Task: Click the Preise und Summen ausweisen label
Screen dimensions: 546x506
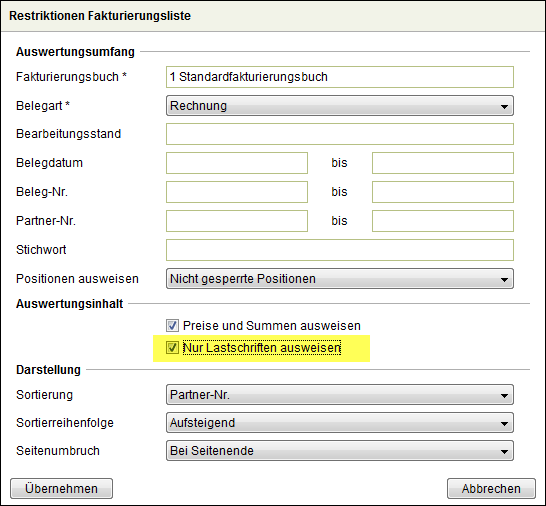Action: 272,326
